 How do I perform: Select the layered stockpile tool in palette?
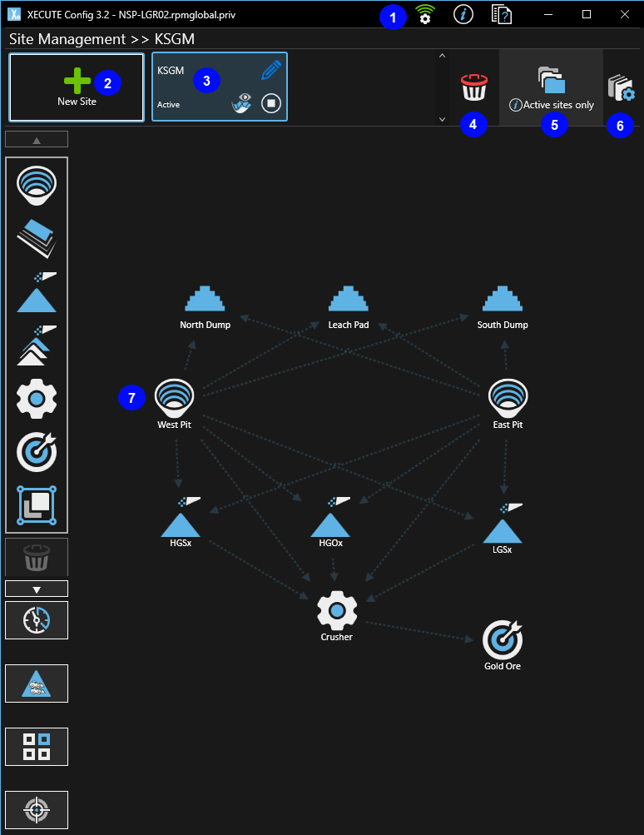point(37,345)
